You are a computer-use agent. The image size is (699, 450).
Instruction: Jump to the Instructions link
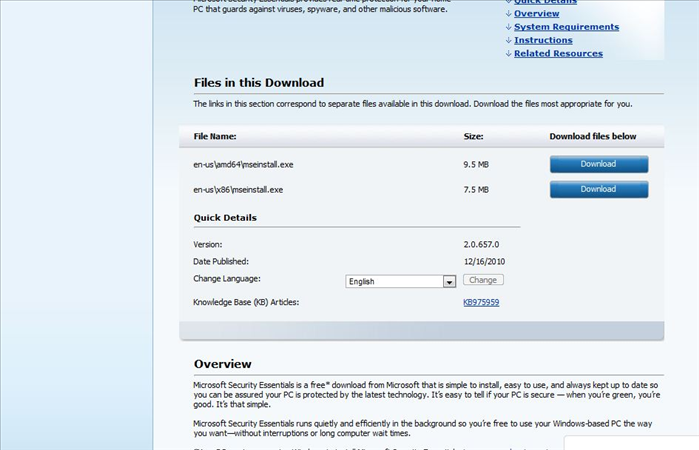[x=543, y=40]
